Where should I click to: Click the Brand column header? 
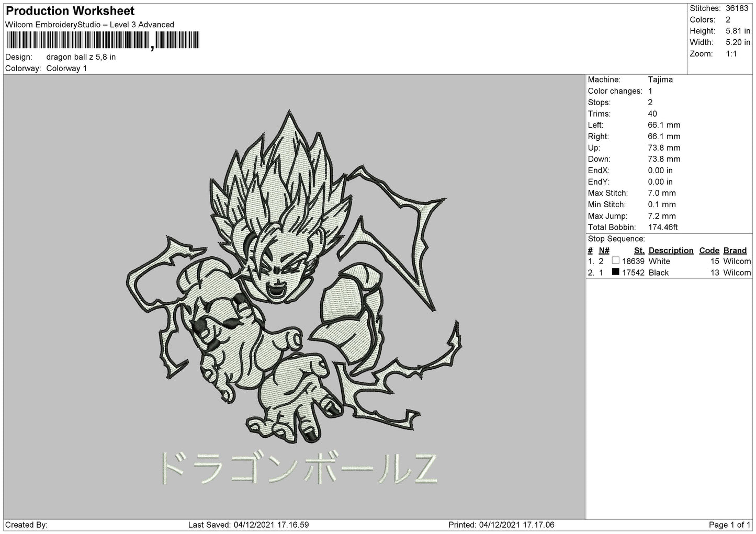click(735, 251)
